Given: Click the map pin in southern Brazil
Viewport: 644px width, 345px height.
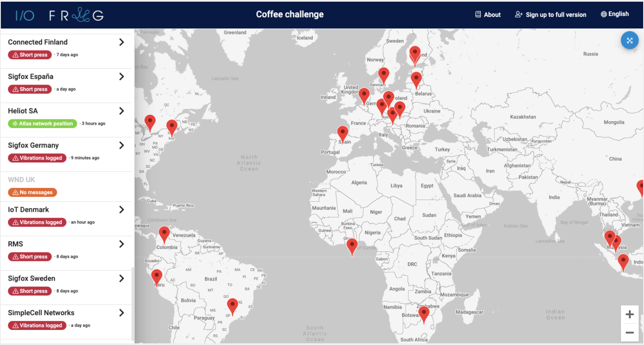Looking at the screenshot, I should pyautogui.click(x=233, y=306).
